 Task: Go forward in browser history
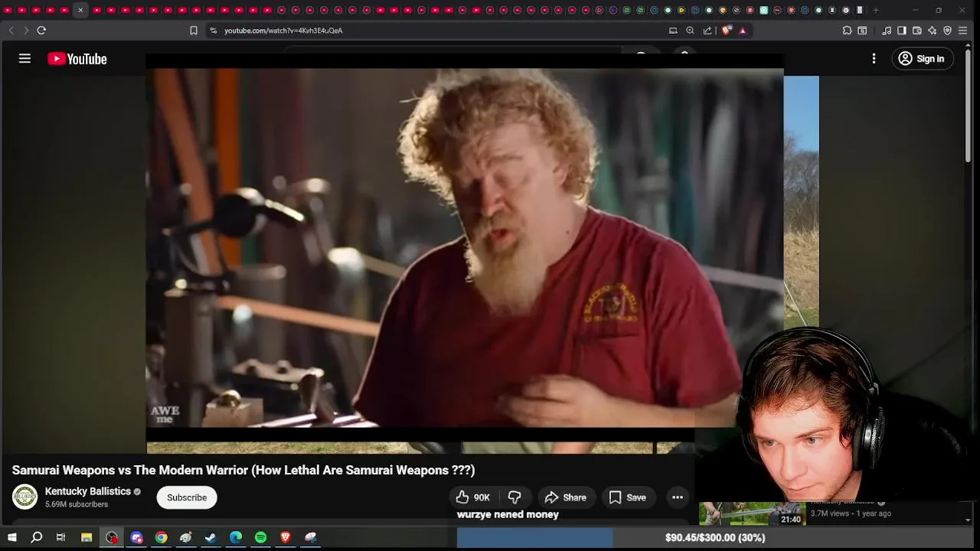click(26, 31)
